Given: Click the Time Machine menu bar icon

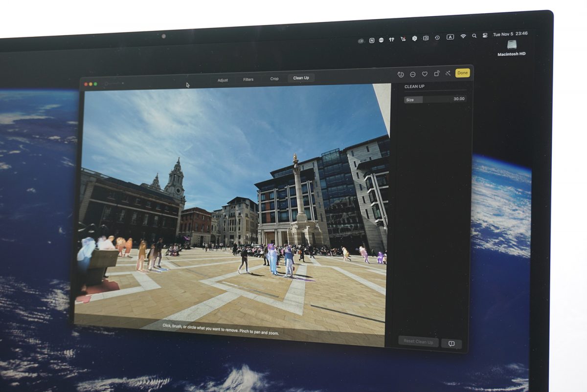Looking at the screenshot, I should tap(437, 37).
